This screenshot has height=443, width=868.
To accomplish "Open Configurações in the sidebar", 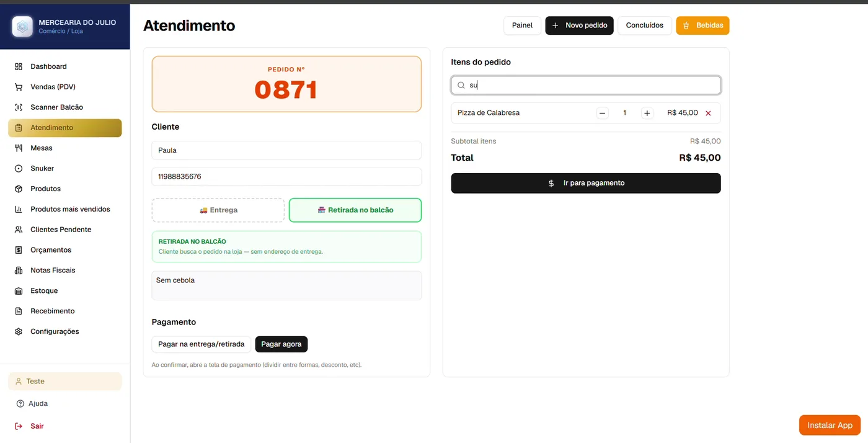I will pos(65,332).
